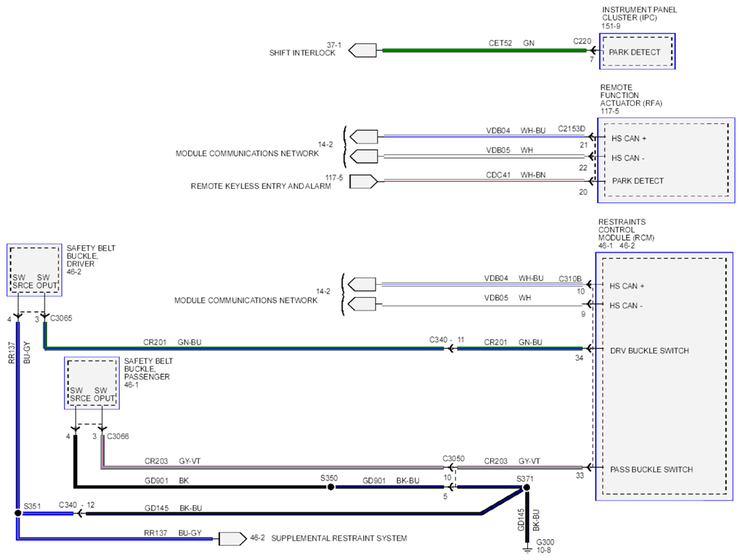Select the DRV BUCKLE SWITCH pin label
742x560 pixels.
click(649, 350)
